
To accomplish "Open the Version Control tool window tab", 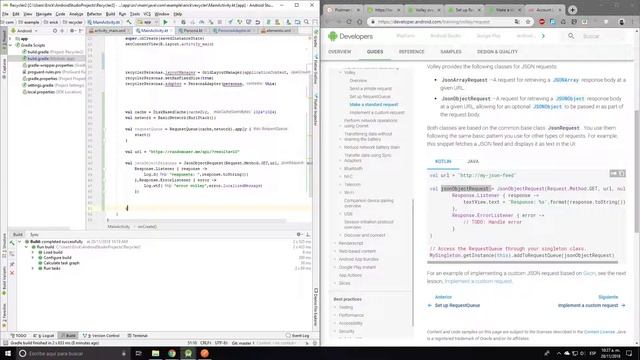I will pyautogui.click(x=101, y=336).
